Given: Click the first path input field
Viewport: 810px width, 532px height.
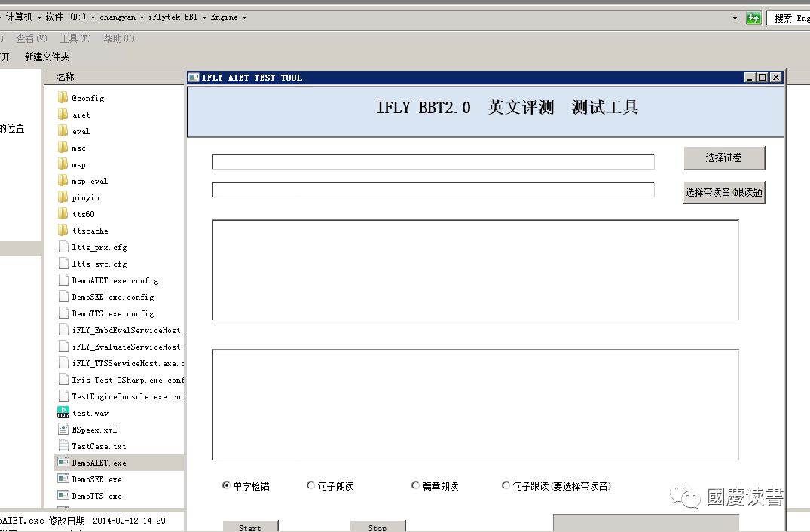Looking at the screenshot, I should [x=433, y=162].
